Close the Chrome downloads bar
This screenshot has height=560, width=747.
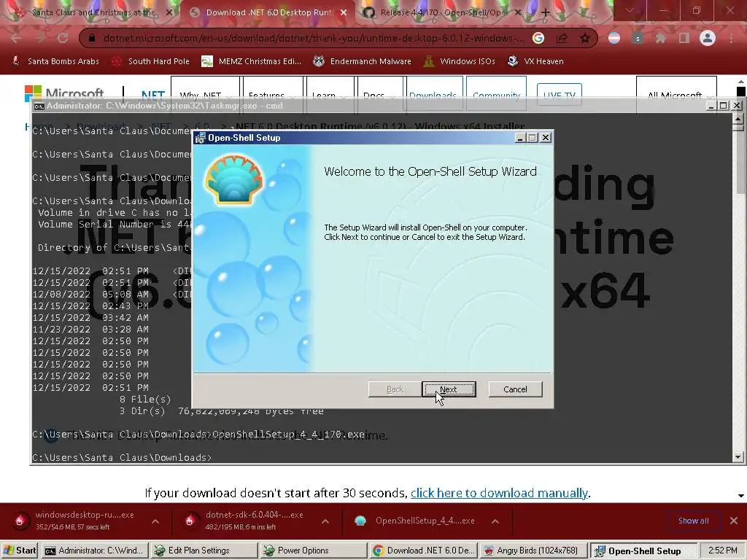coord(734,521)
